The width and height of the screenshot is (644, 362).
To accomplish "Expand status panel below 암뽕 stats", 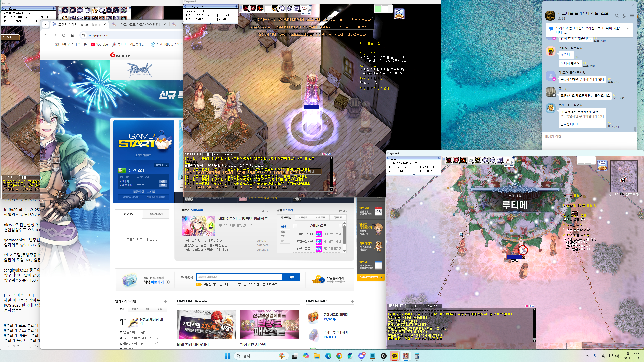I will (413, 175).
